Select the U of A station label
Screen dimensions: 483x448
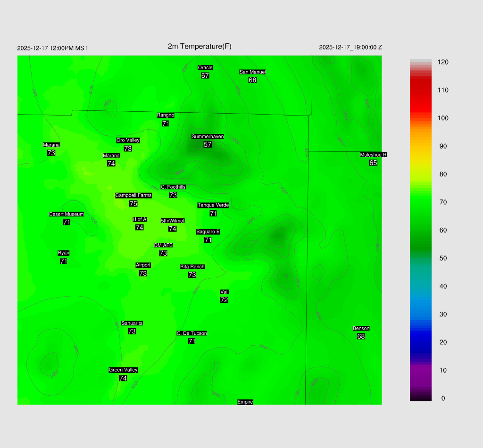click(x=140, y=219)
